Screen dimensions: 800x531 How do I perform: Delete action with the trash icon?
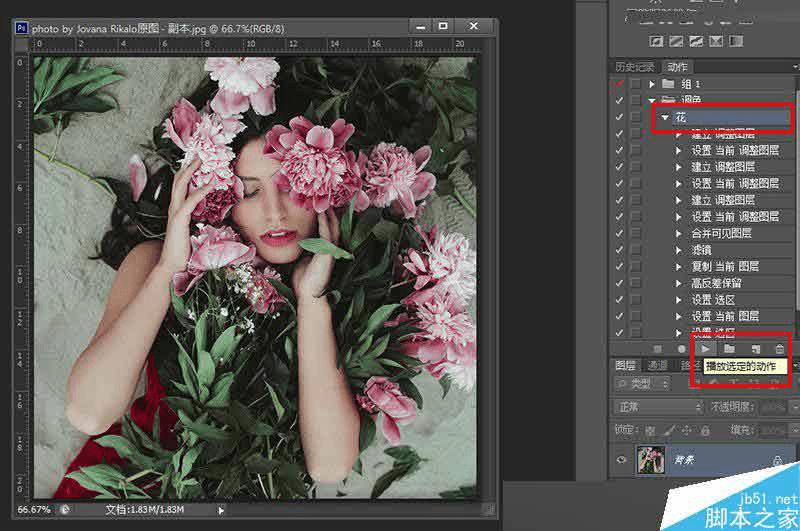tap(780, 348)
